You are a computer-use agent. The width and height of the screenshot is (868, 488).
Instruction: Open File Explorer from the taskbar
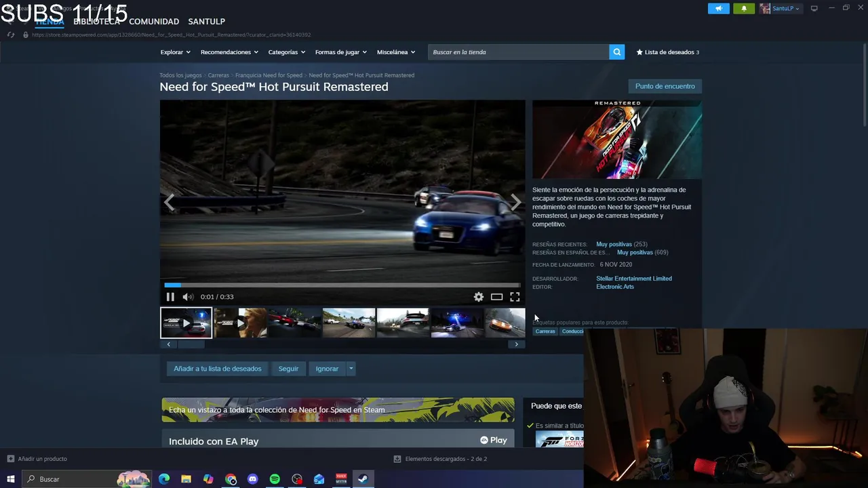[x=186, y=479]
